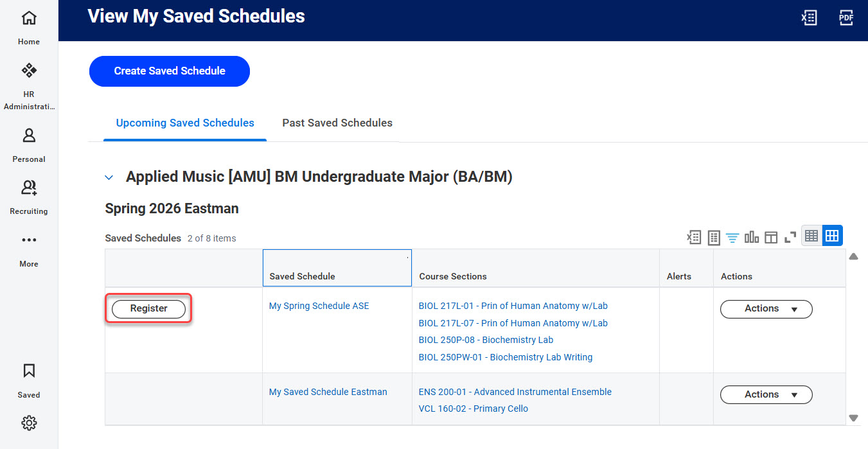
Task: Click the filter icon above the table
Action: 732,238
